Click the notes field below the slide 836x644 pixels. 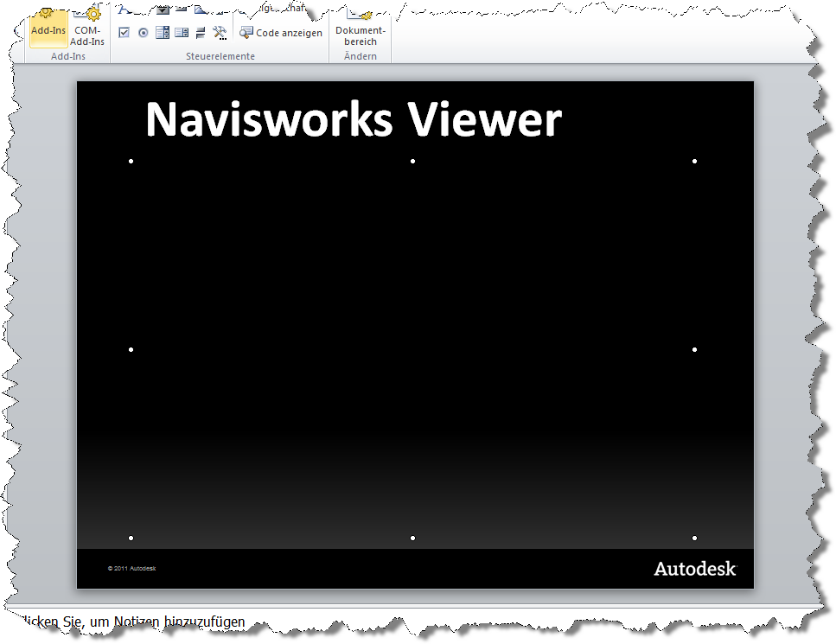coord(130,622)
